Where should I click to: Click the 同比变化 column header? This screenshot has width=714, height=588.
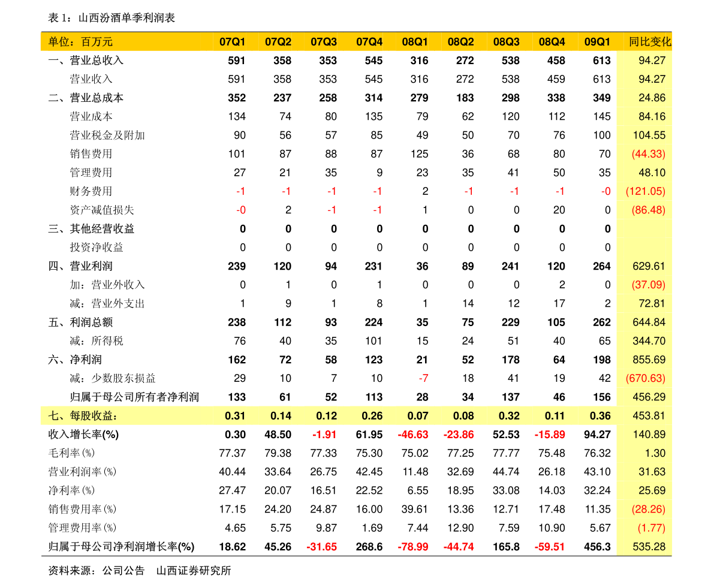pyautogui.click(x=650, y=42)
